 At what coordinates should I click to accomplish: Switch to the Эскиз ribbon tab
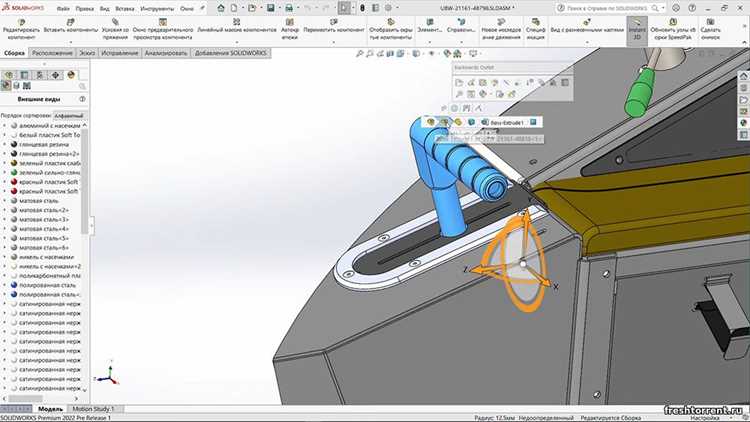(87, 53)
